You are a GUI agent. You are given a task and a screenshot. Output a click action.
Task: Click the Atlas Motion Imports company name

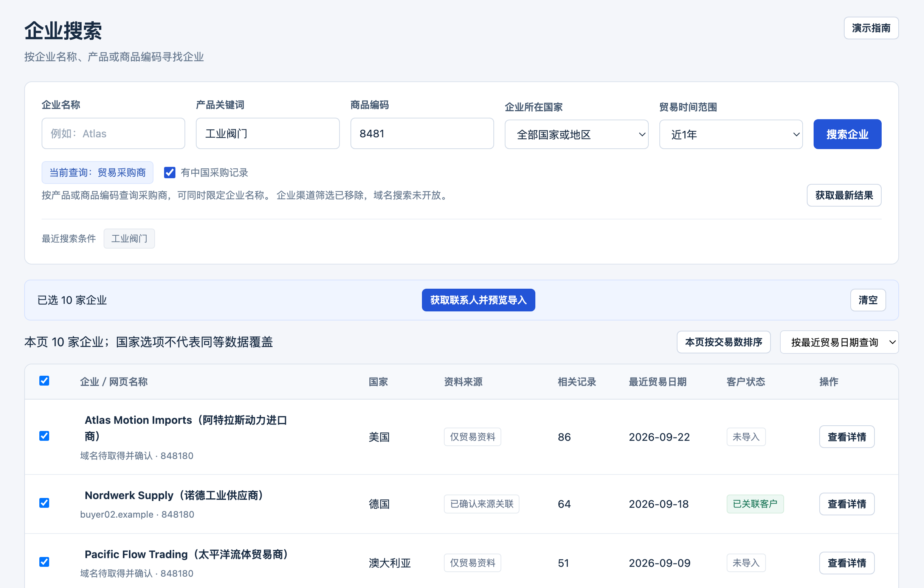tap(186, 428)
